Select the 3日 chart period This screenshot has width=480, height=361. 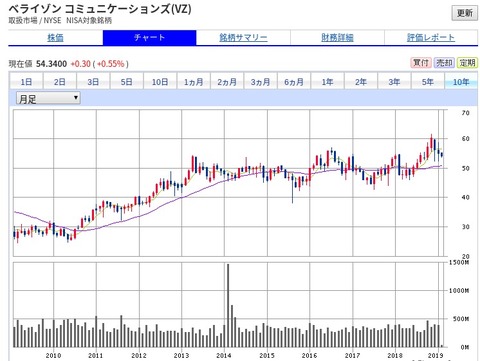[93, 82]
